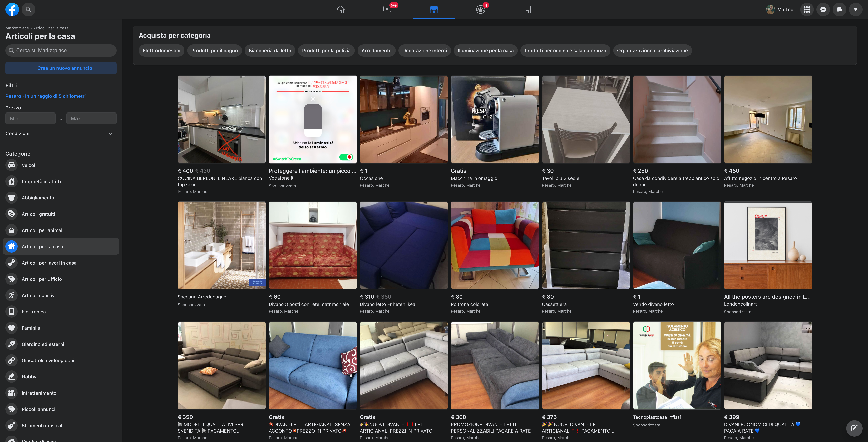Click the Intrattenimento icon
This screenshot has width=868, height=442.
tap(12, 393)
